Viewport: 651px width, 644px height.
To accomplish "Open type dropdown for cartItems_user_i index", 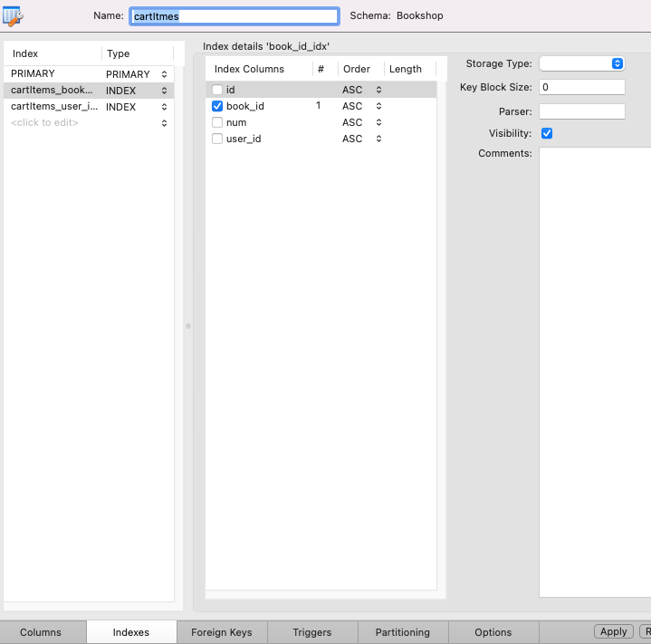I will (x=165, y=107).
